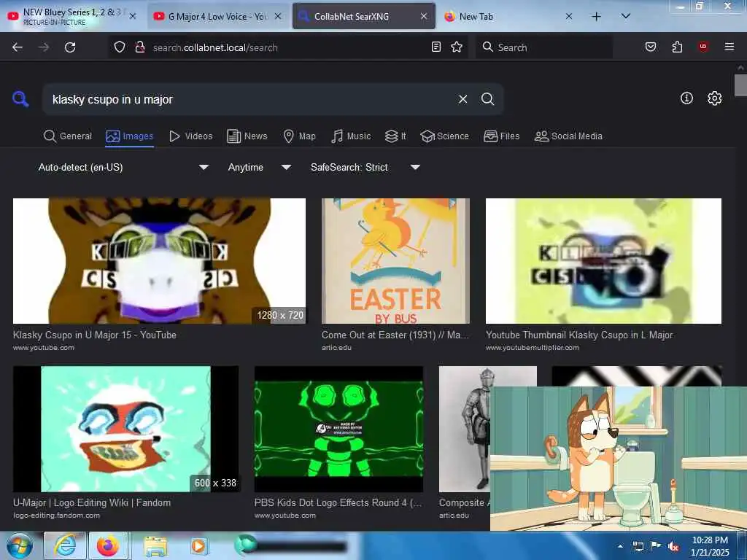Show hidden tray icons arrow

click(x=620, y=547)
